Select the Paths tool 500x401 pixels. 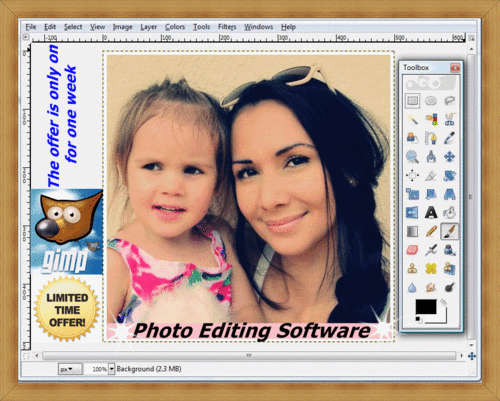tap(431, 138)
